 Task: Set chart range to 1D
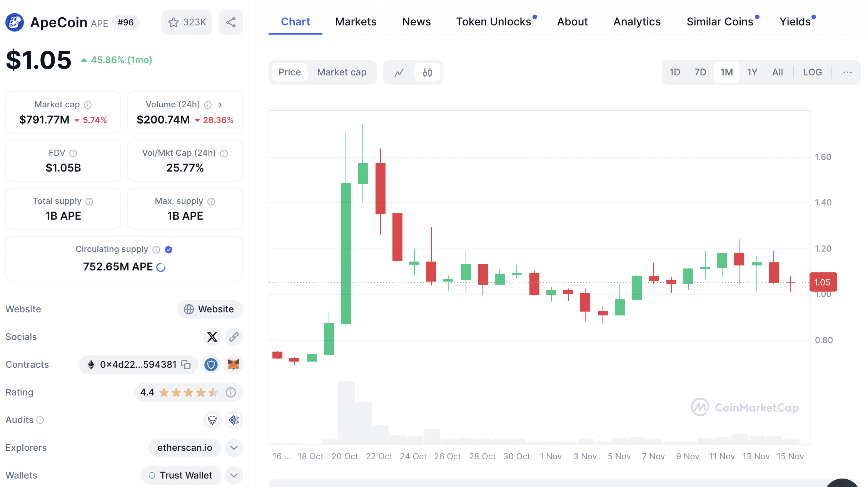[x=675, y=72]
